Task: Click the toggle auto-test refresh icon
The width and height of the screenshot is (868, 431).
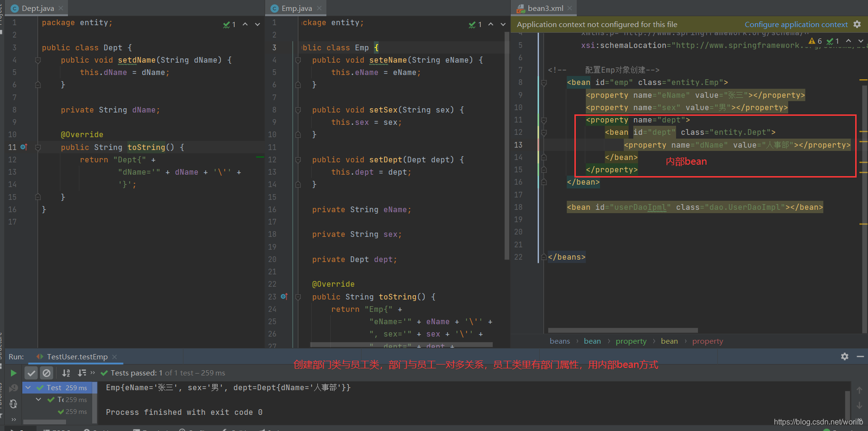Action: coord(13,404)
